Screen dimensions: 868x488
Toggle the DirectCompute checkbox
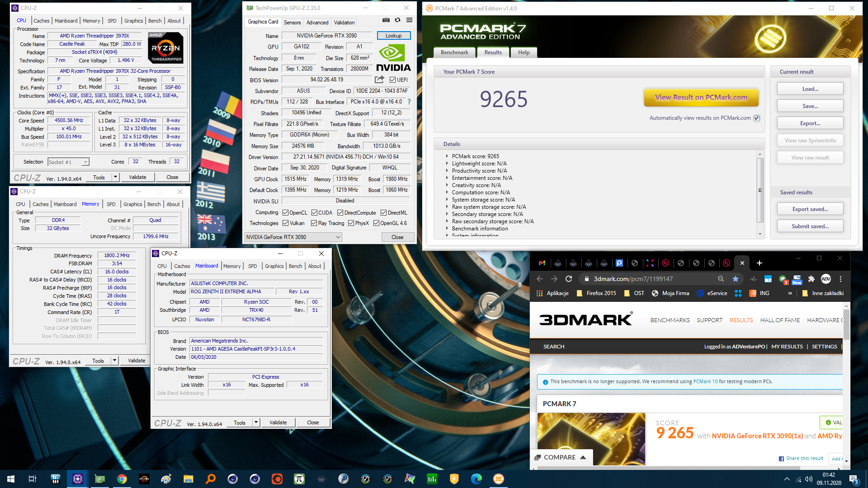pos(340,213)
